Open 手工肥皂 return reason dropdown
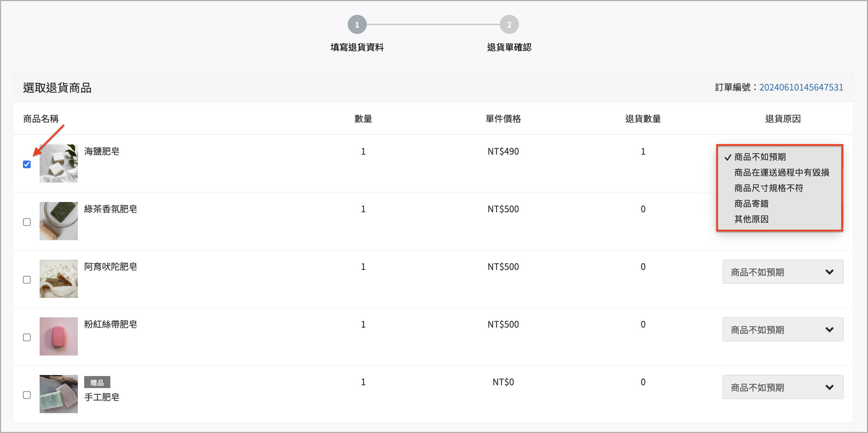 tap(782, 387)
